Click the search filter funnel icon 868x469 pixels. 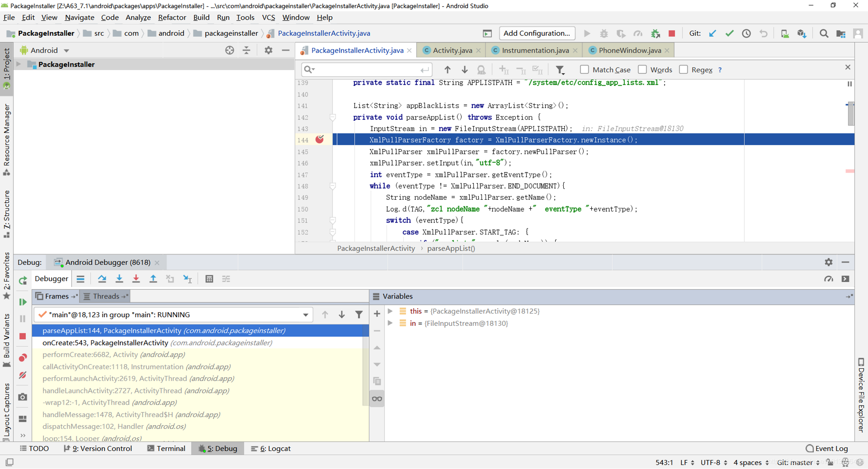coord(560,70)
